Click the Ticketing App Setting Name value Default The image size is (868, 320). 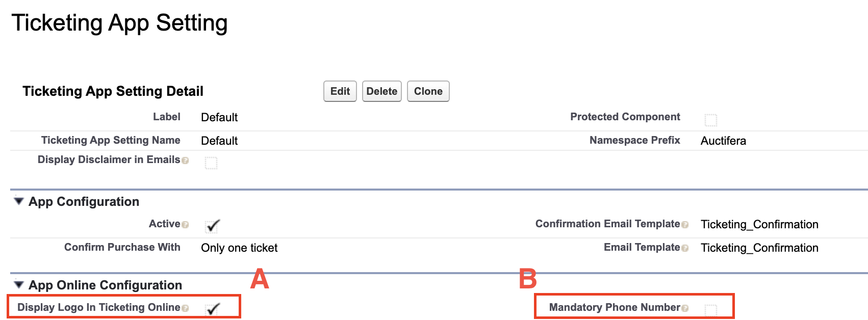[219, 141]
